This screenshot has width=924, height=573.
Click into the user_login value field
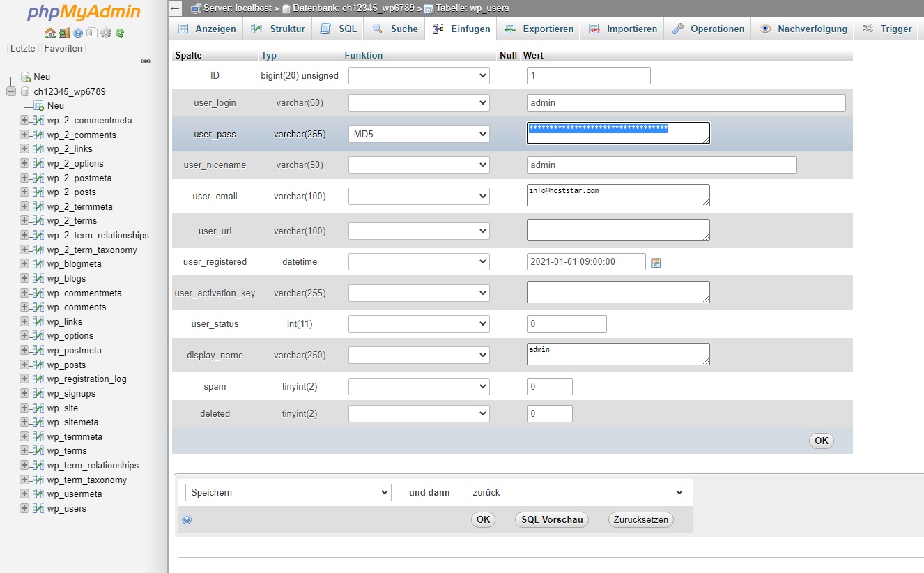[686, 102]
